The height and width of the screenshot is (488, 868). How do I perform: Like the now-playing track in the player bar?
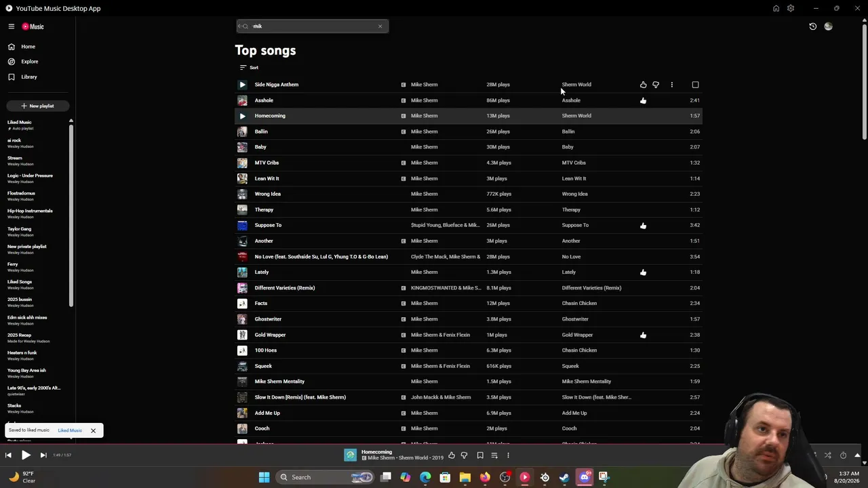[452, 455]
